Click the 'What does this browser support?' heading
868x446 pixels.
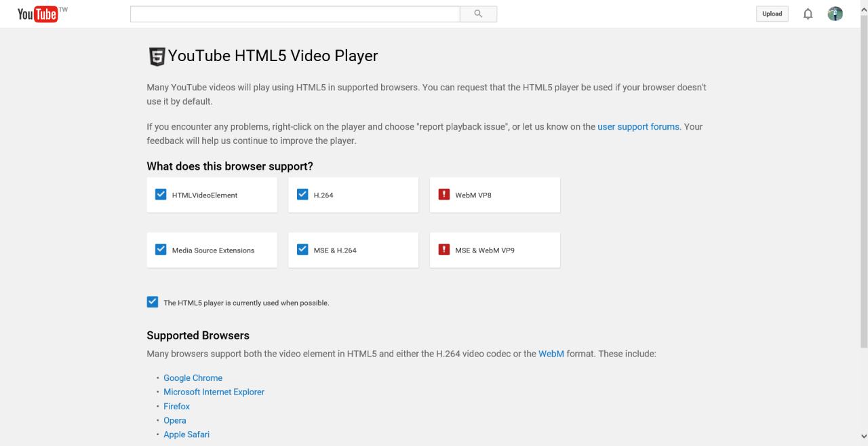coord(230,166)
